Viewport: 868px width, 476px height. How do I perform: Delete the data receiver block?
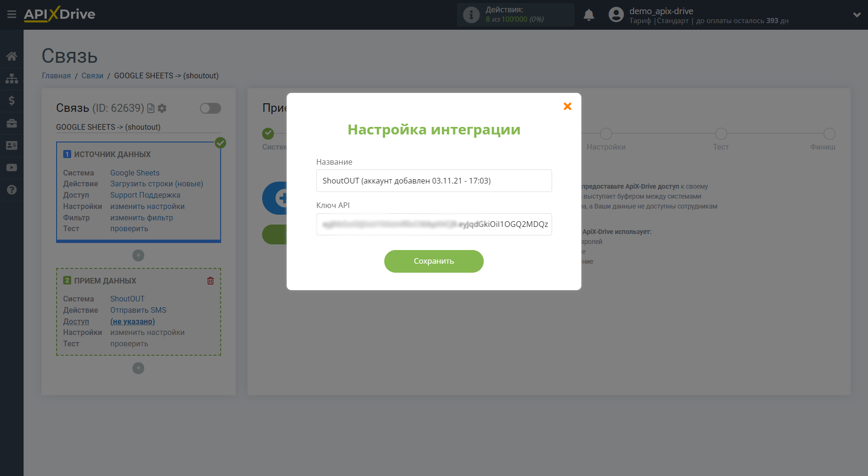click(x=210, y=281)
